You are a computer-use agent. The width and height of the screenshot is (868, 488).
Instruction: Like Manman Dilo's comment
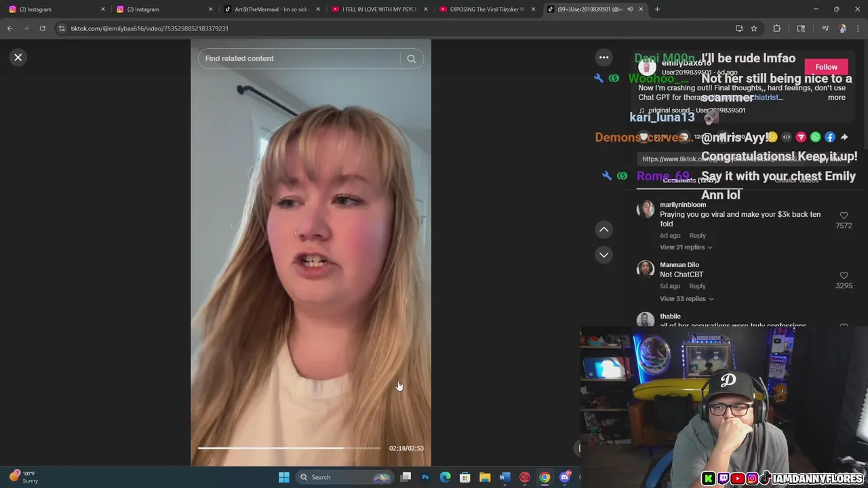844,276
